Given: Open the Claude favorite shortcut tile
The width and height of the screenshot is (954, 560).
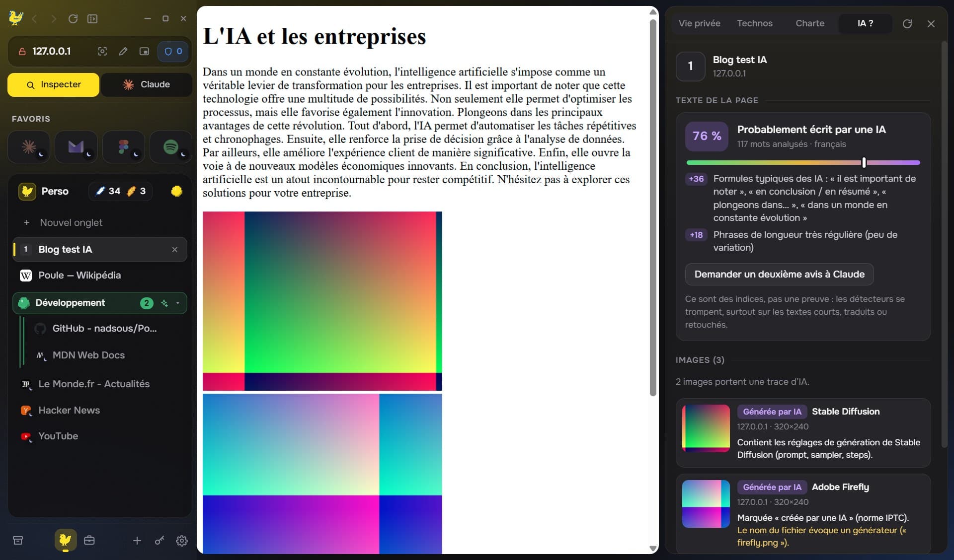Looking at the screenshot, I should (x=29, y=147).
